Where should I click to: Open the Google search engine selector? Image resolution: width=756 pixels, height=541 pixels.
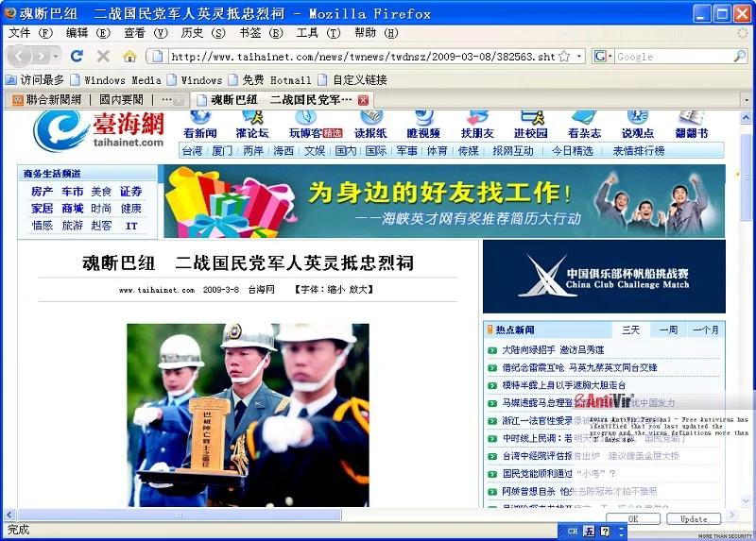[x=603, y=57]
